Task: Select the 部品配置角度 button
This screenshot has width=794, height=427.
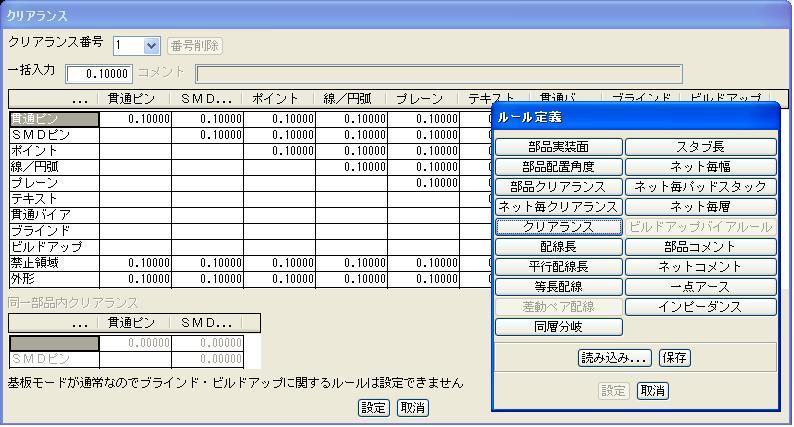Action: [558, 167]
